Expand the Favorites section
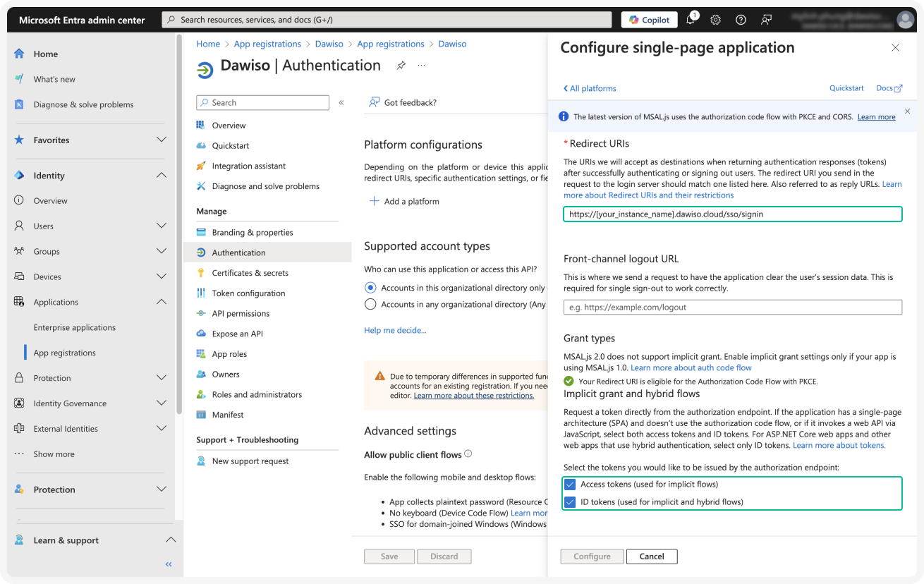 point(162,140)
